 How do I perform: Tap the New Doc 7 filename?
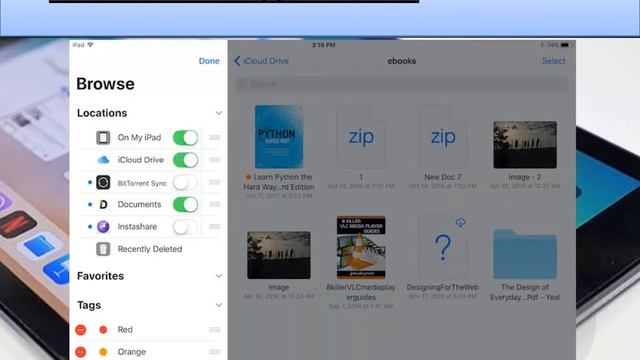tap(443, 177)
